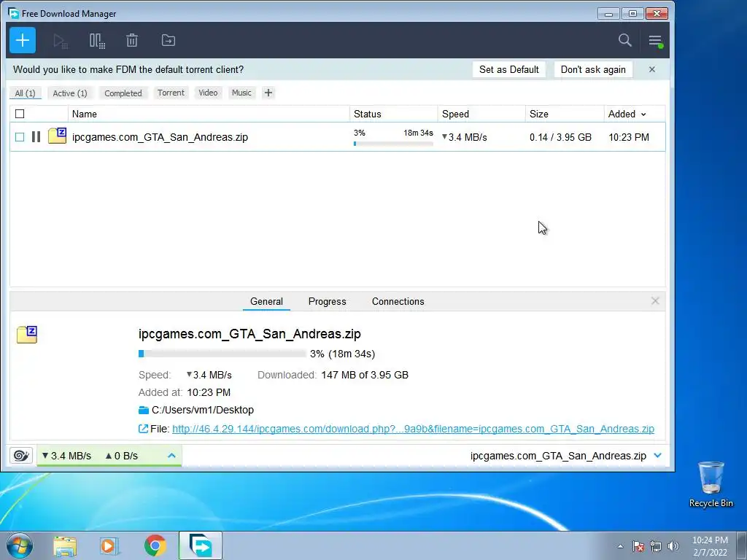The height and width of the screenshot is (560, 747).
Task: Open the Connections details tab
Action: 398,301
